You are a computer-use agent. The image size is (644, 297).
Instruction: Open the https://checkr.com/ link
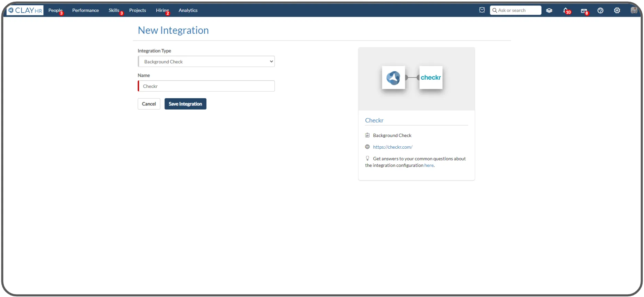[x=393, y=147]
